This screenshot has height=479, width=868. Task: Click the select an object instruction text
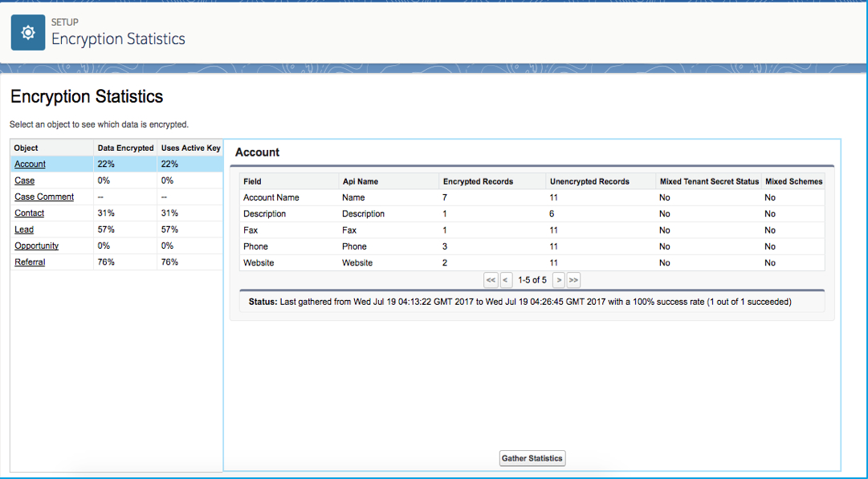(x=99, y=124)
